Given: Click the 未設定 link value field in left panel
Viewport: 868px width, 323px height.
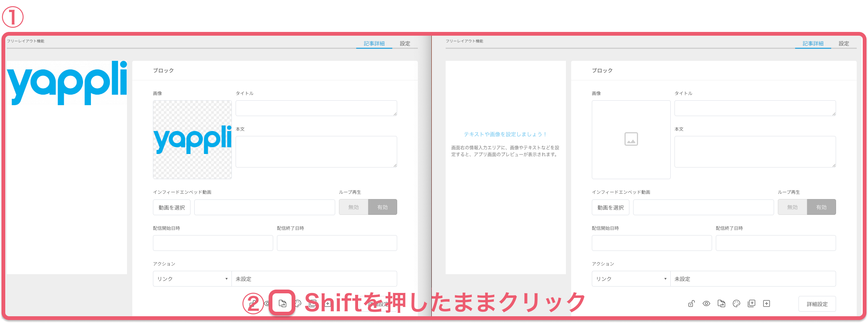Looking at the screenshot, I should (x=315, y=279).
